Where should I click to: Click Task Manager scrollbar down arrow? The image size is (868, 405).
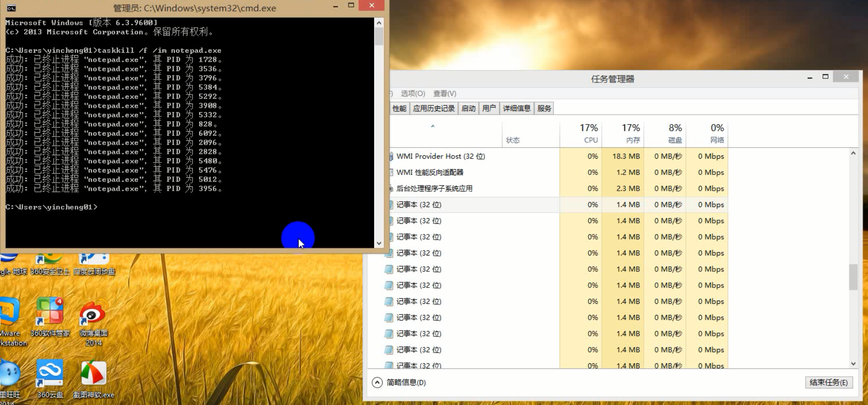click(x=853, y=364)
